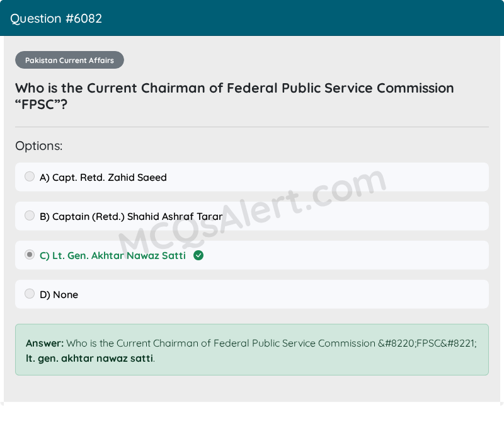Open the Pakistan Current Affairs category badge
The height and width of the screenshot is (421, 504).
(69, 61)
